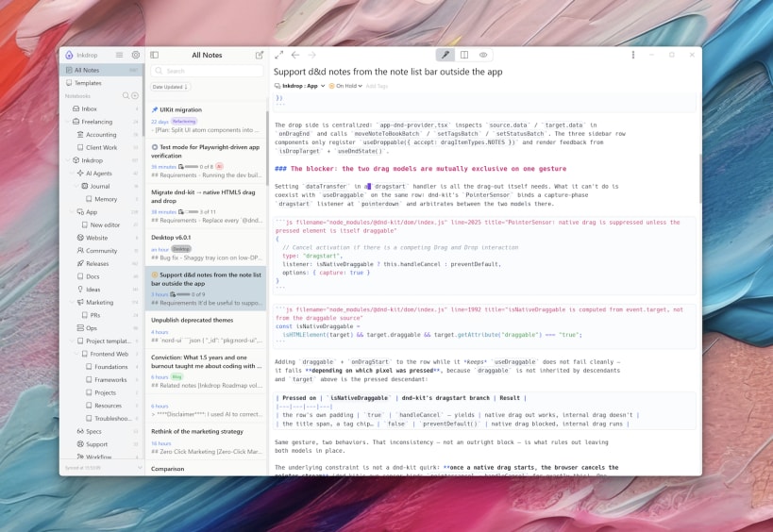Click task progress bar on Test mode note
This screenshot has width=773, height=532.
pyautogui.click(x=192, y=167)
